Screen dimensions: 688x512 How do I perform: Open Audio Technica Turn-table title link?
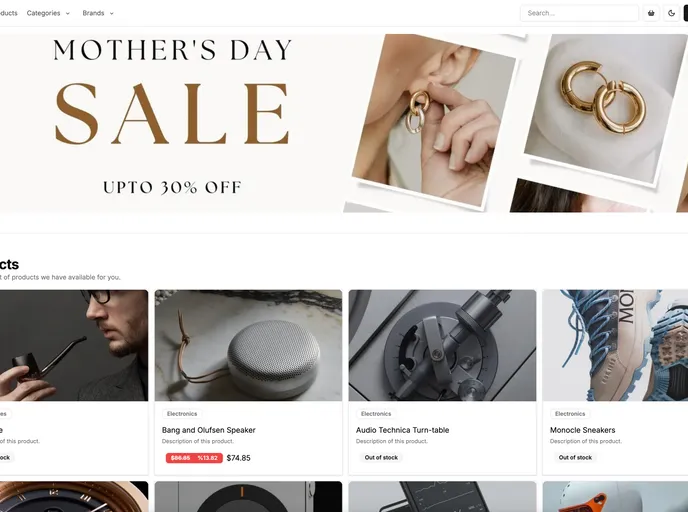coord(402,430)
